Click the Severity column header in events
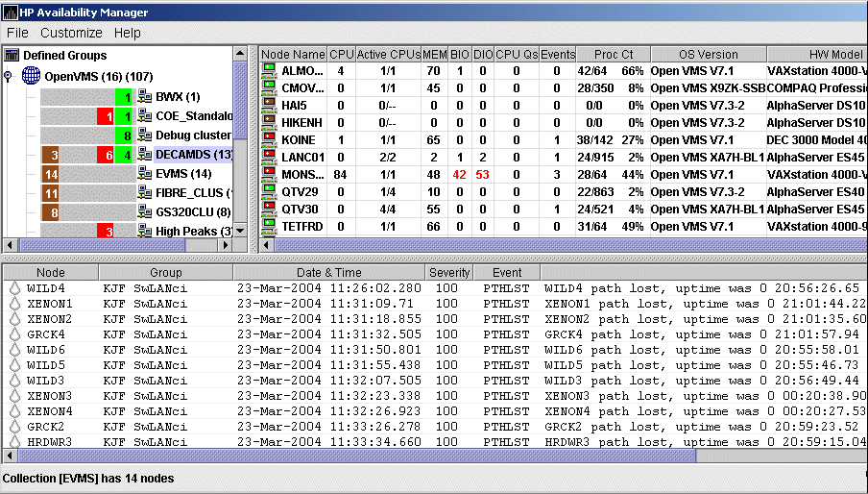868x494 pixels. point(449,273)
